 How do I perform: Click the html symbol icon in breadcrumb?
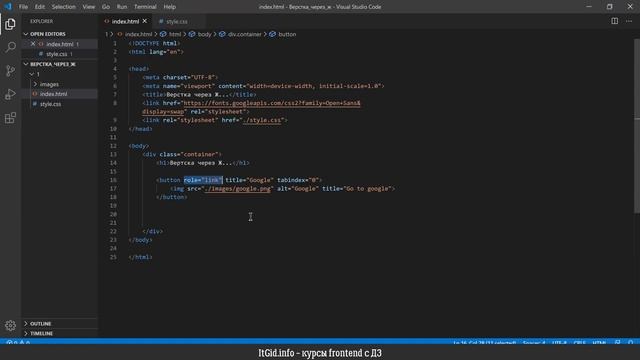[163, 34]
